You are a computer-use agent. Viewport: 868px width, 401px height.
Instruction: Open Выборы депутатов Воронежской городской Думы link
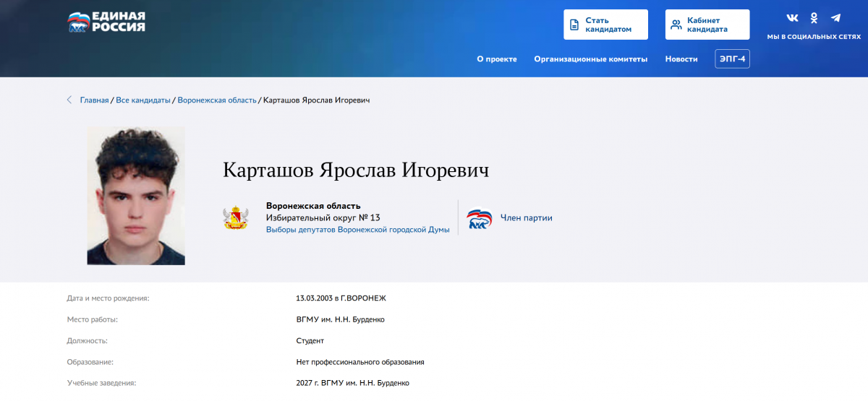(x=358, y=230)
